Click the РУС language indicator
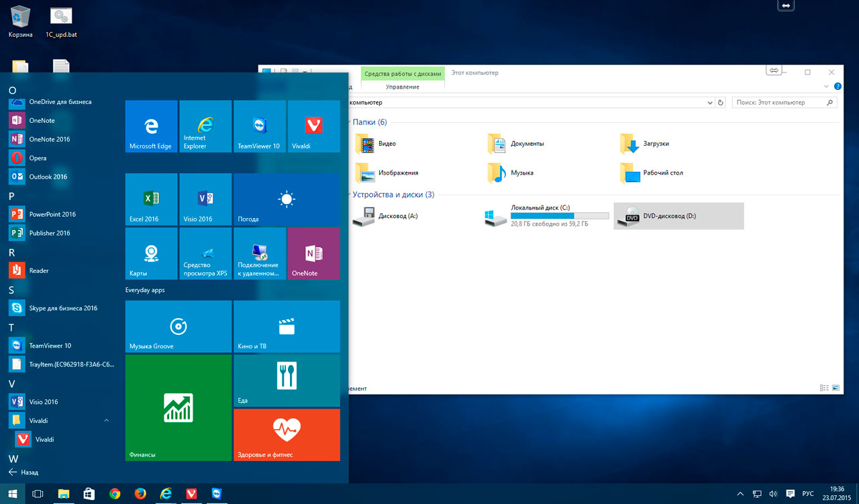 pyautogui.click(x=808, y=494)
